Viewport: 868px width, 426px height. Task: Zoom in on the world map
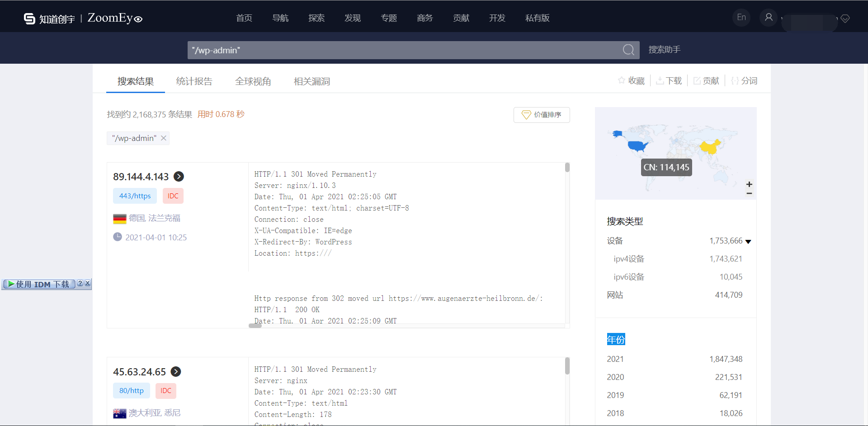pyautogui.click(x=749, y=184)
